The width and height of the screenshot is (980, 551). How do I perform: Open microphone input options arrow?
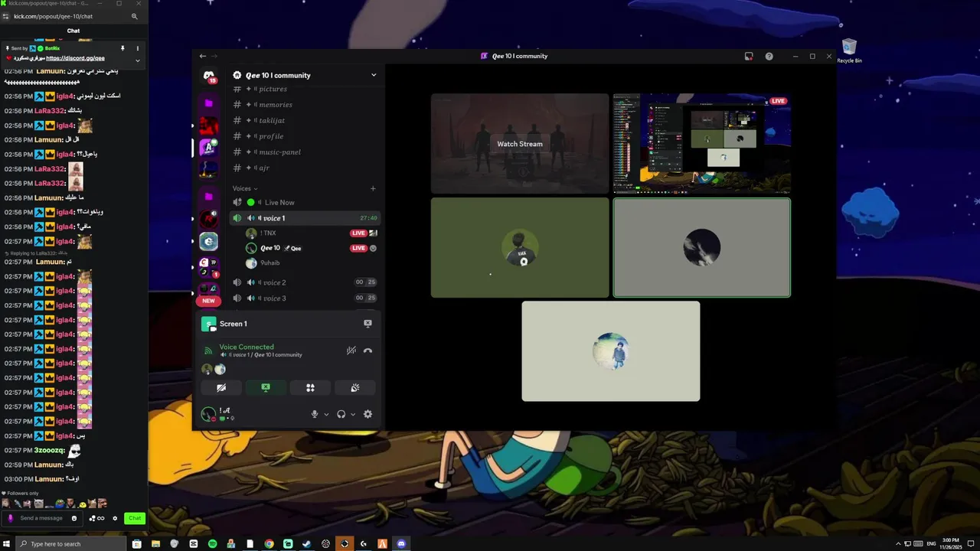pyautogui.click(x=326, y=414)
